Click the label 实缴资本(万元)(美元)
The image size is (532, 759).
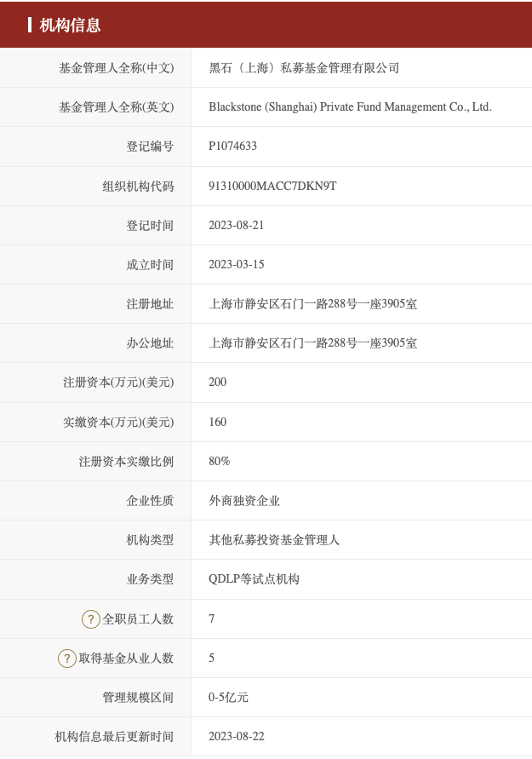tap(118, 423)
